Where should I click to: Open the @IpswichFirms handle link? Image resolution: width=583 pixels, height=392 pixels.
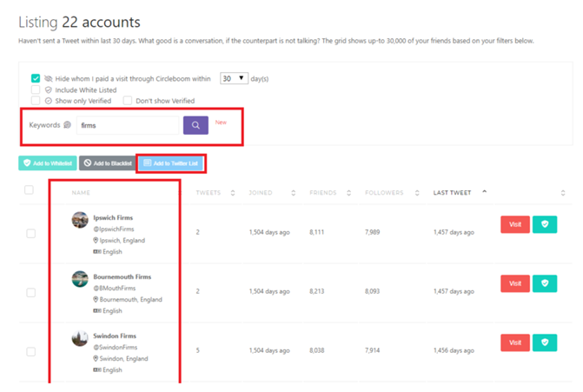(x=114, y=229)
